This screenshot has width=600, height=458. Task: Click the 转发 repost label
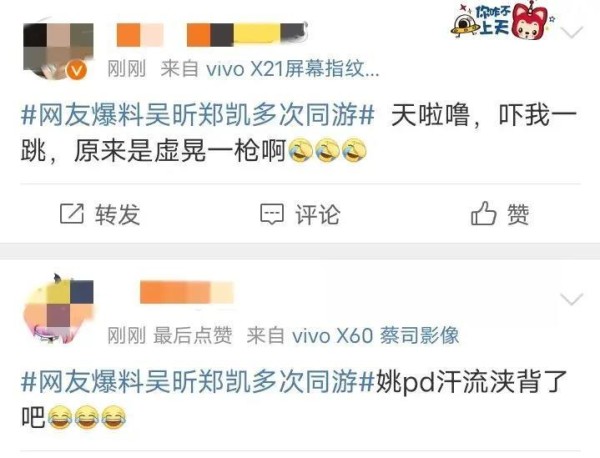117,214
